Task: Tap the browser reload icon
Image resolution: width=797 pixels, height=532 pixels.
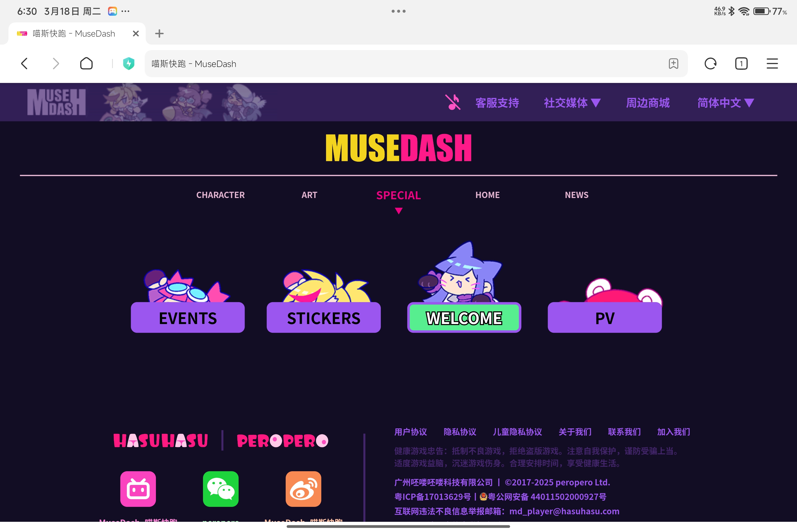Action: click(710, 64)
